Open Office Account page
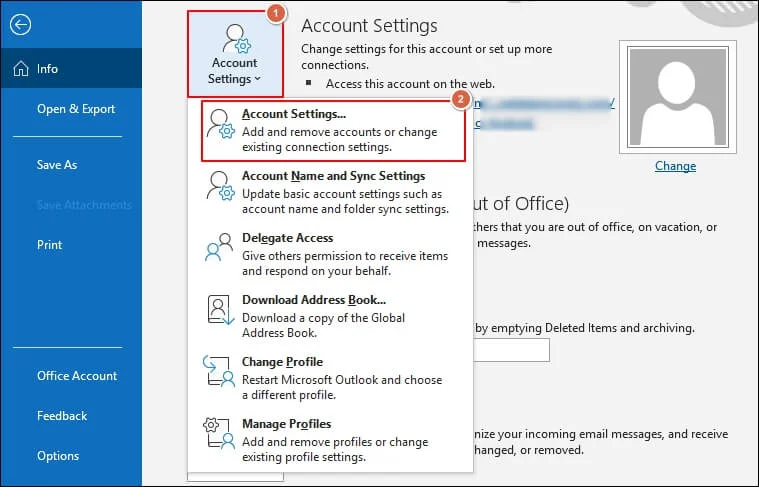The image size is (759, 487). coord(77,376)
